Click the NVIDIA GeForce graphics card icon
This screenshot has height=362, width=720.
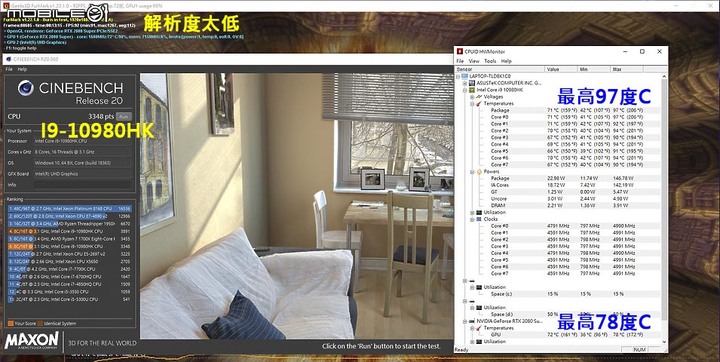click(x=472, y=321)
